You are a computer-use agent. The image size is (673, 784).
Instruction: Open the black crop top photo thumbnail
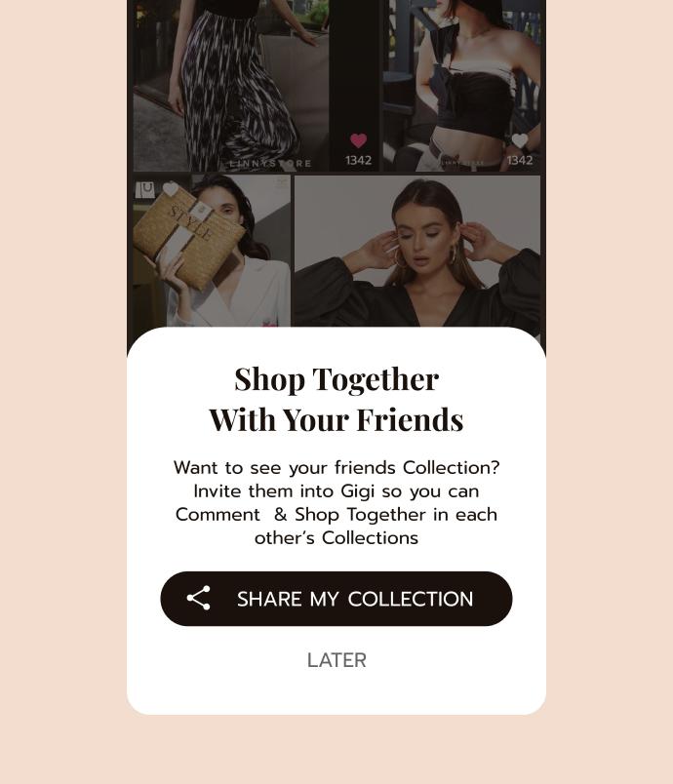point(461,86)
